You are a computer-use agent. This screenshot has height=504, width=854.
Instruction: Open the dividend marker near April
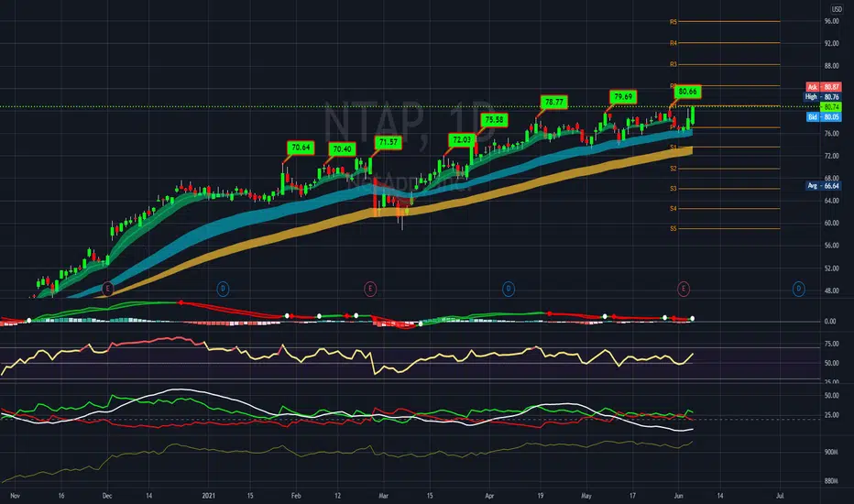[x=509, y=289]
